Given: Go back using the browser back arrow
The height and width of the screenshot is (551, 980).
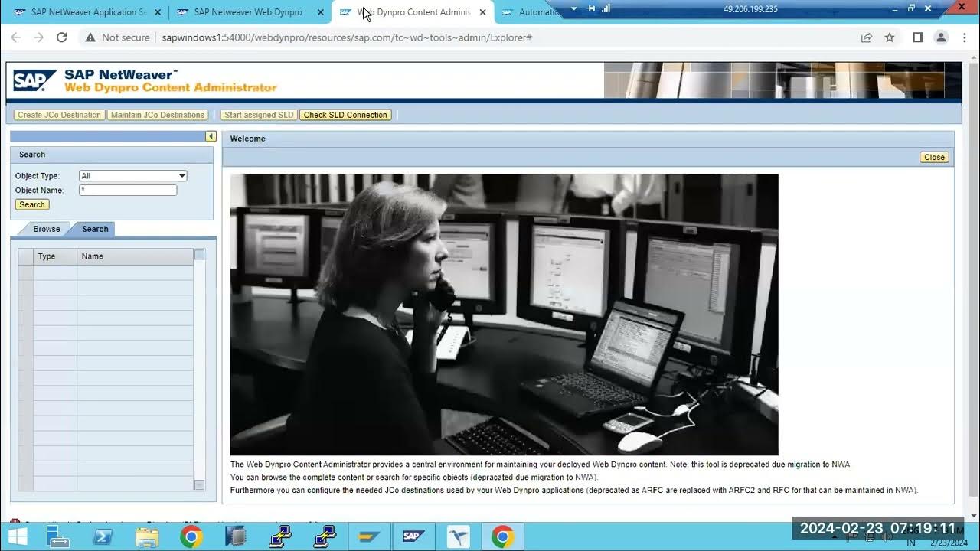Looking at the screenshot, I should tap(15, 37).
